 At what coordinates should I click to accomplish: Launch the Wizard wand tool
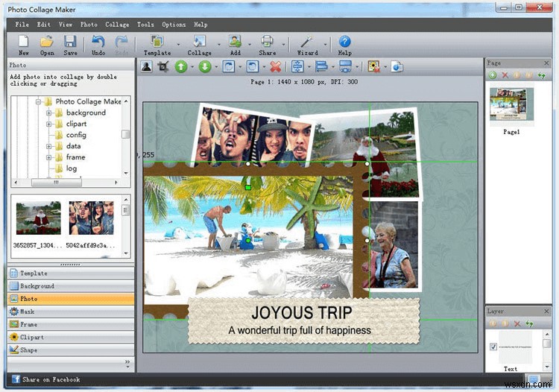(306, 42)
